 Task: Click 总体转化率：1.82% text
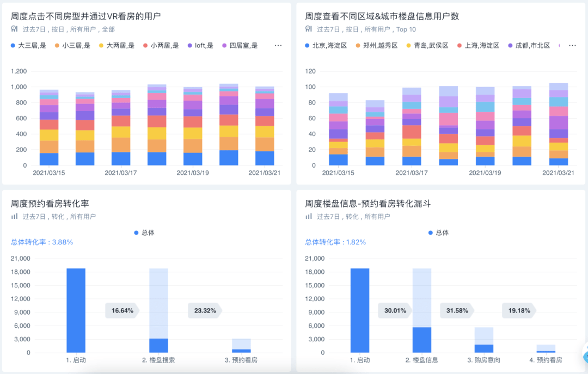point(335,242)
